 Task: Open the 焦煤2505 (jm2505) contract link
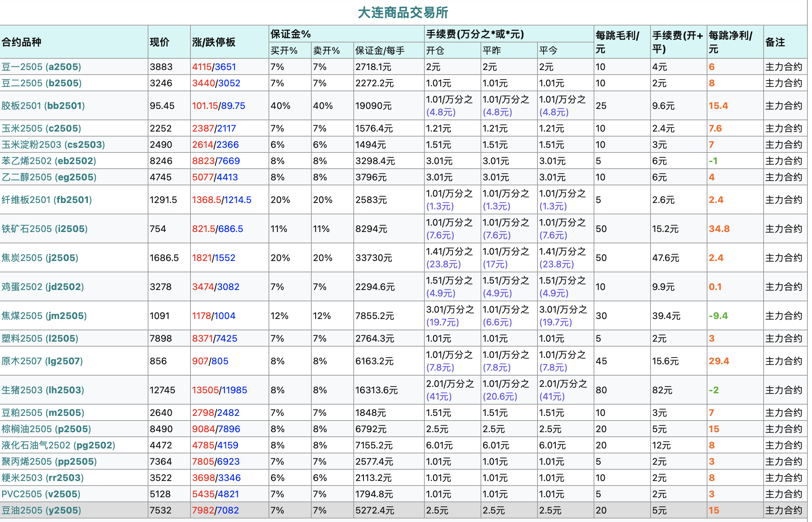coord(44,316)
